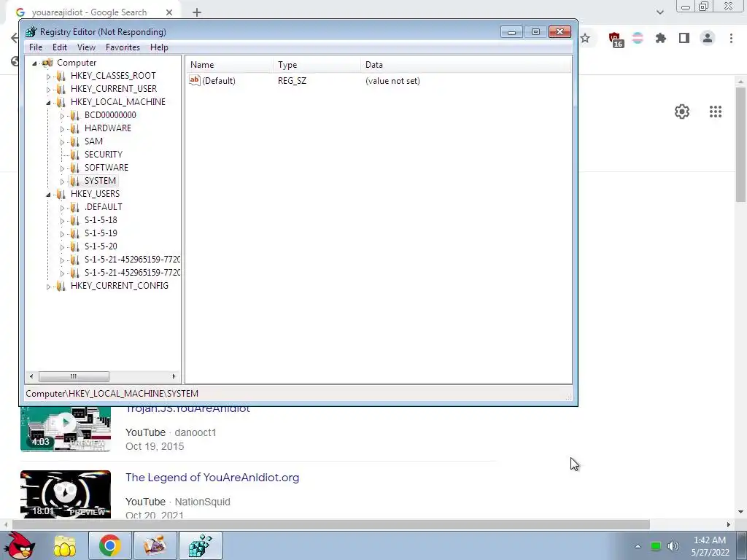Open the Chrome three-dot menu
Screen dimensions: 747x560
click(x=731, y=38)
